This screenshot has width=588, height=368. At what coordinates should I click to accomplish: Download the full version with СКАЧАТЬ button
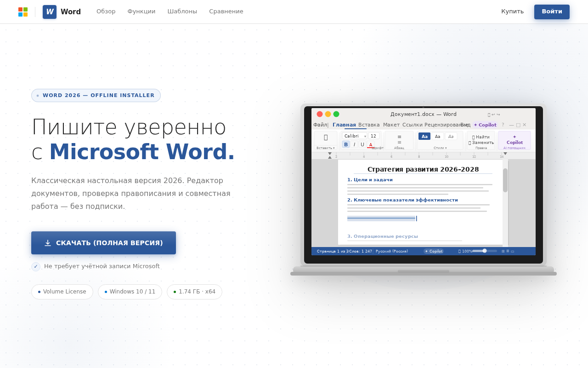[103, 243]
